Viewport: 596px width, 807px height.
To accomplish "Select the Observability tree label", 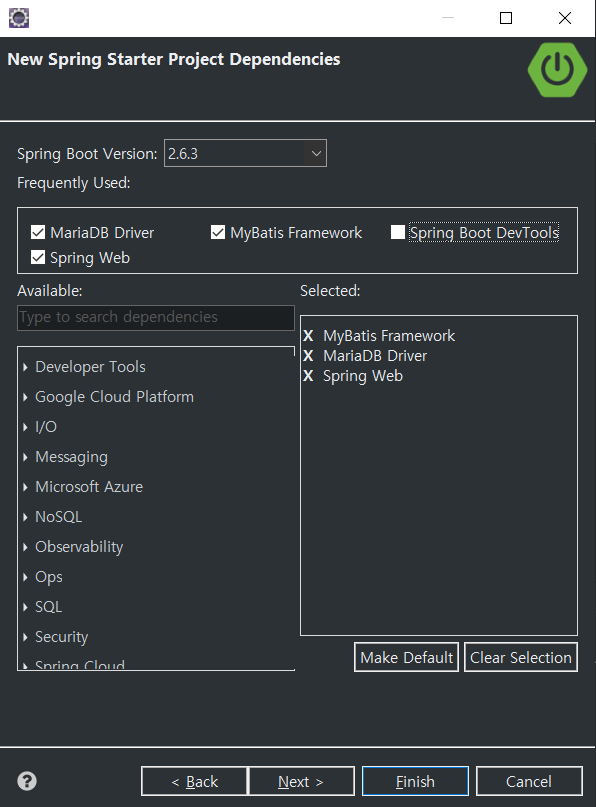I will (79, 547).
